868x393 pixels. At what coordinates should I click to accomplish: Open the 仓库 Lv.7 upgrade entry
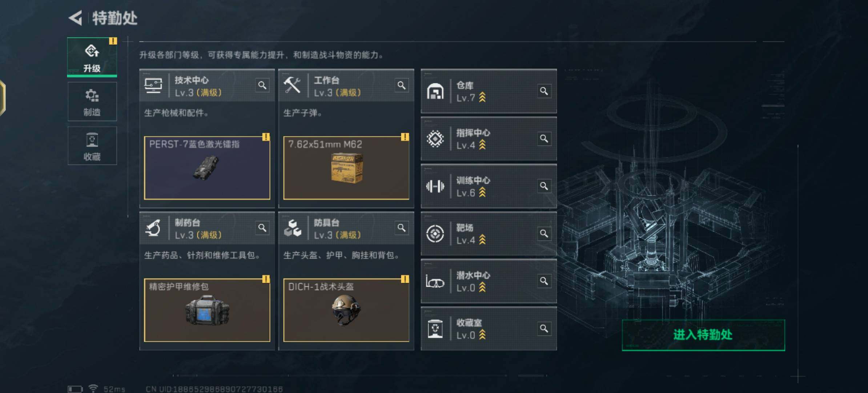tap(489, 91)
